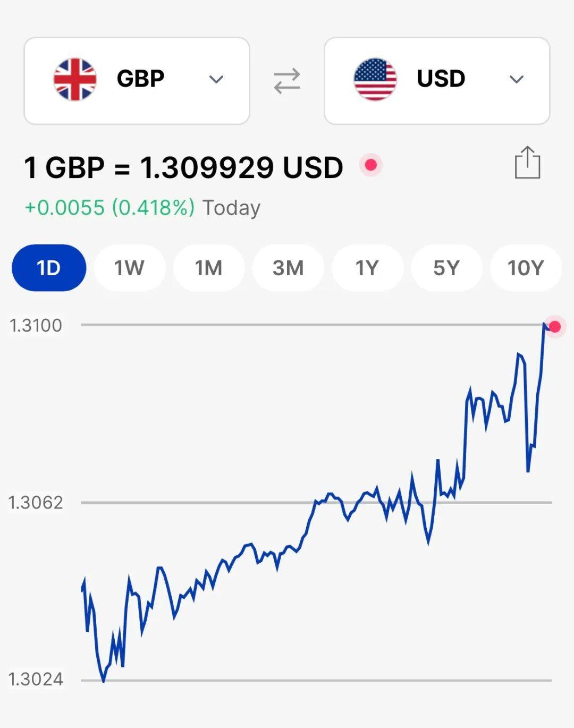Show the 5Y chart history

tap(446, 268)
